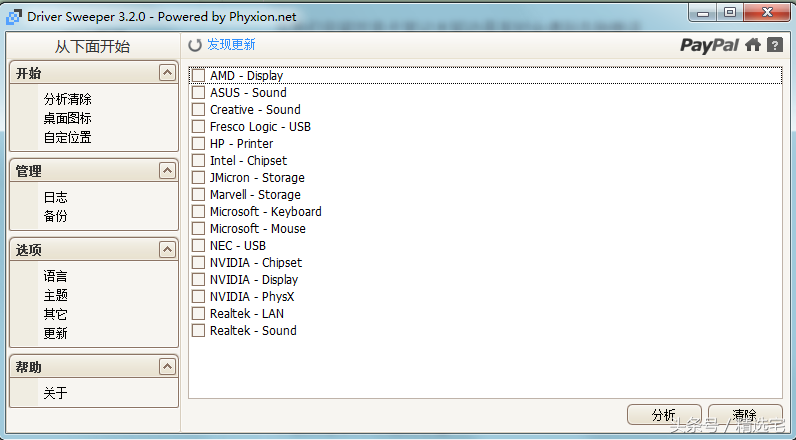Select the HP - Printer checkbox
796x440 pixels.
(x=198, y=144)
